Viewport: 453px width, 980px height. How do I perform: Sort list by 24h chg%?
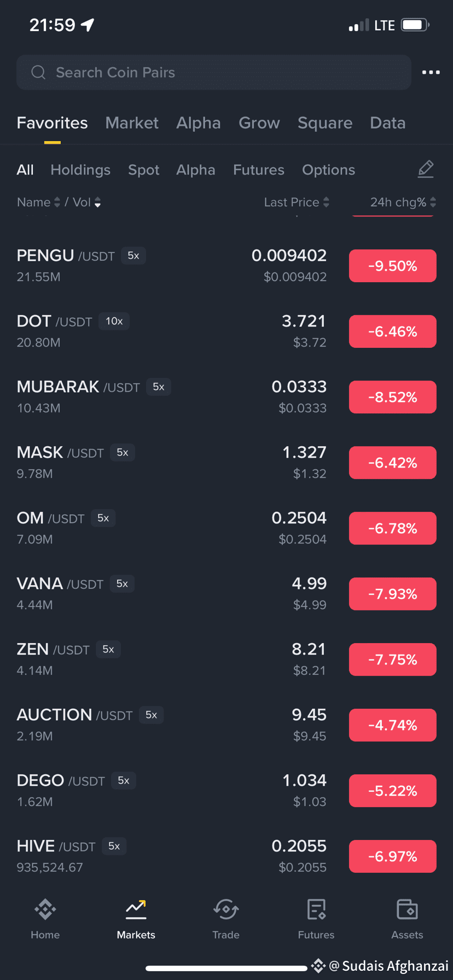[x=403, y=202]
